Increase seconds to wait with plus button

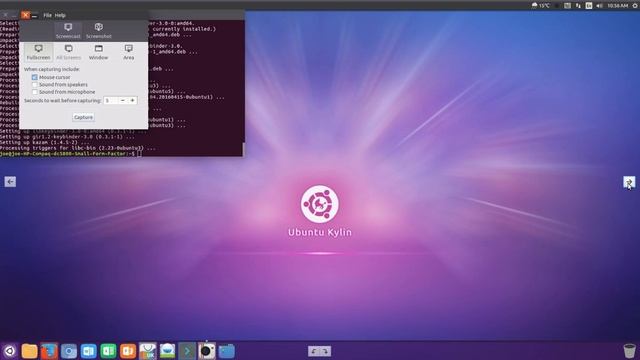coord(132,100)
